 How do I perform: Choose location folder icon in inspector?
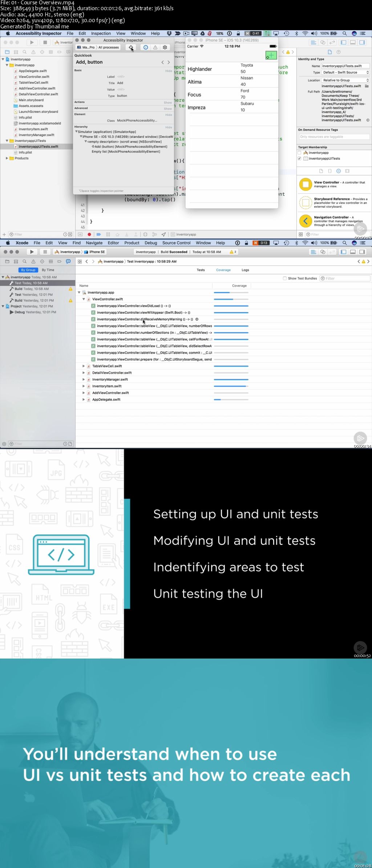coord(367,86)
